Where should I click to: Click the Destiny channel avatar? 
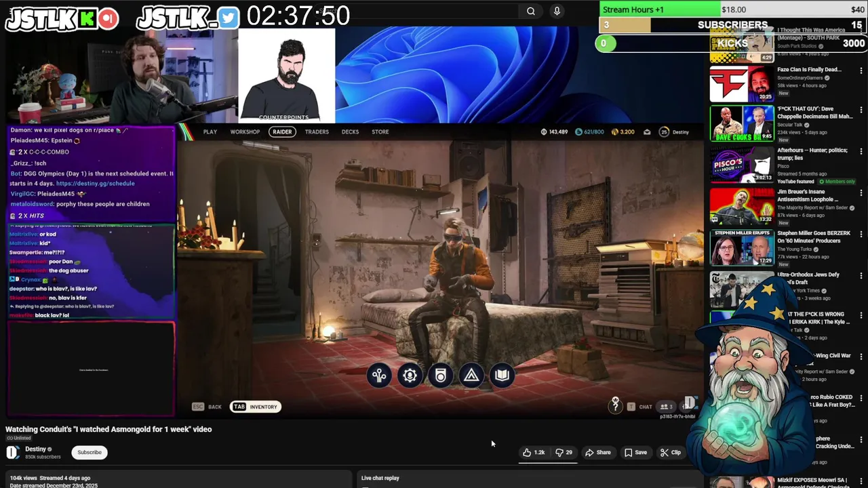13,453
